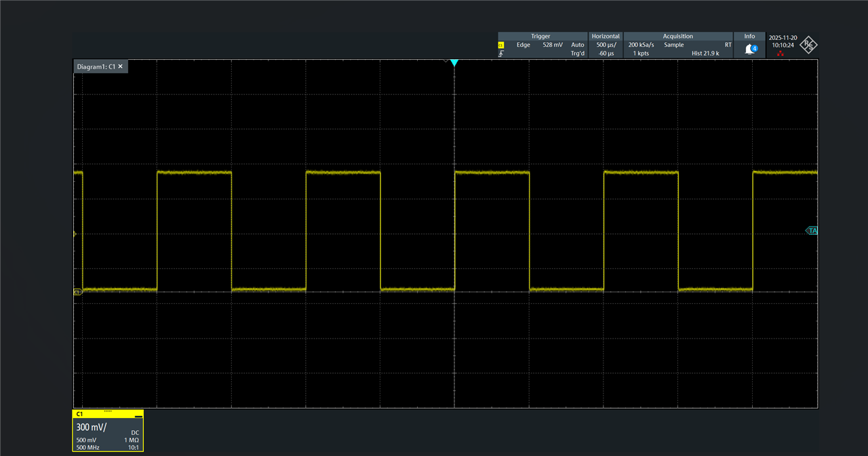This screenshot has height=456, width=868.
Task: Select the Diagram1: C1 tab
Action: pyautogui.click(x=96, y=66)
